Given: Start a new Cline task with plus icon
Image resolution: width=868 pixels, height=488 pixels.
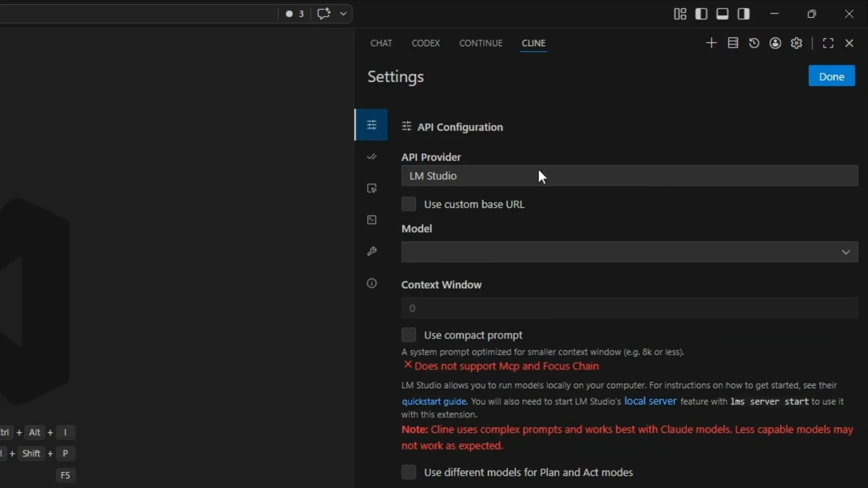Looking at the screenshot, I should [711, 43].
